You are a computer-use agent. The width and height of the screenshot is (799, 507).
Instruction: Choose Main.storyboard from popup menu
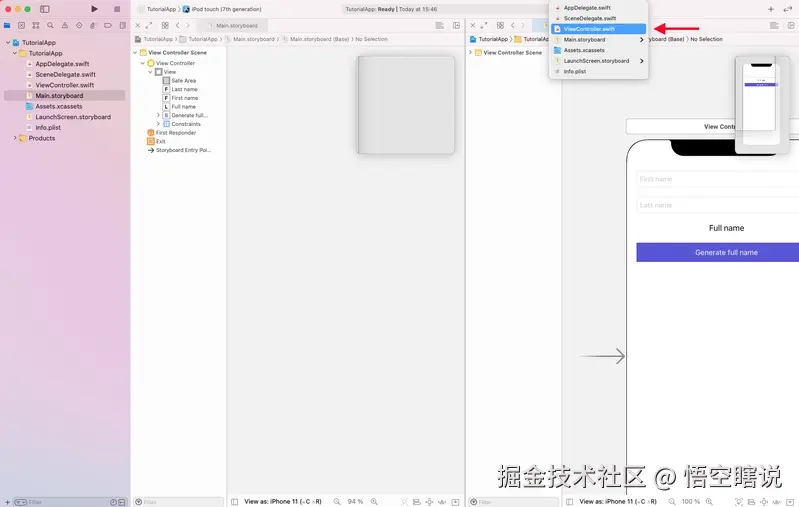point(599,39)
